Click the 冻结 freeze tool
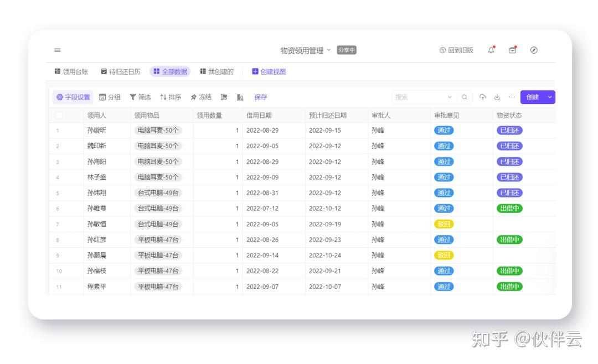This screenshot has width=598, height=364. (201, 97)
